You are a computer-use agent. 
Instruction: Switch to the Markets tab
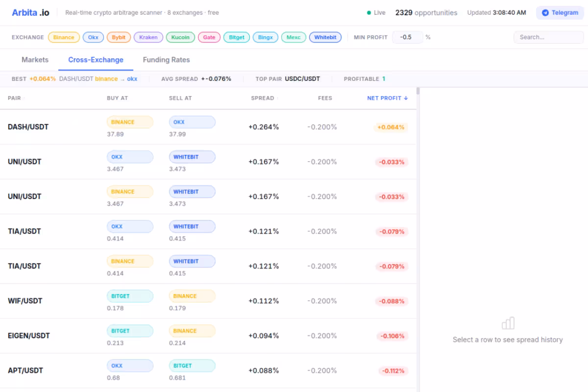35,60
